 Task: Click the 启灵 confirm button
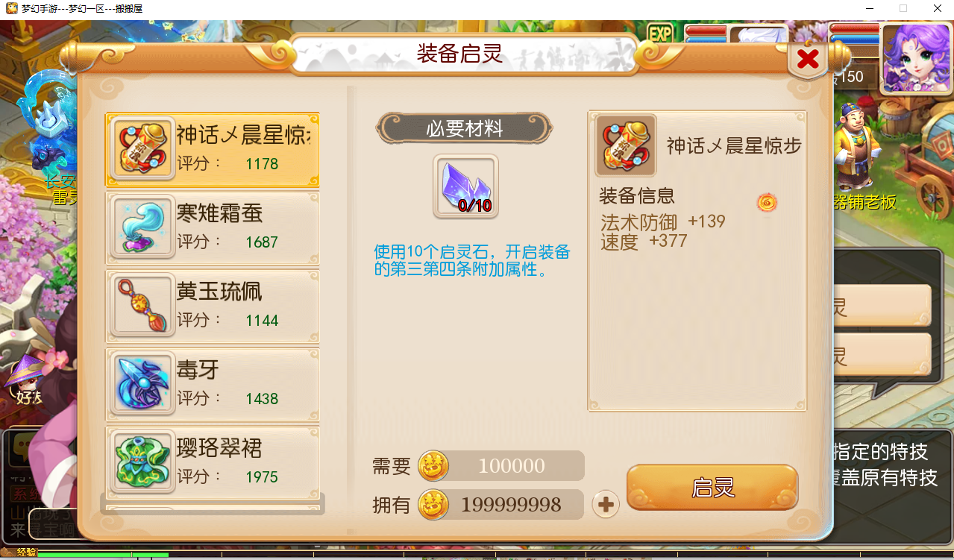click(x=712, y=488)
